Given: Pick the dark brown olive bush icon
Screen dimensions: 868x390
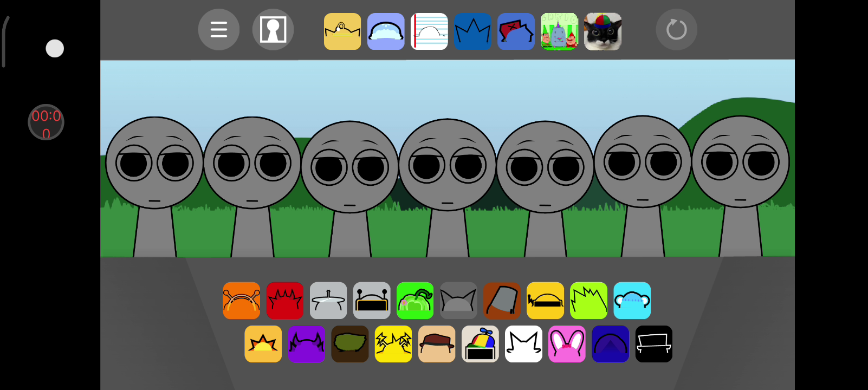Looking at the screenshot, I should 350,344.
